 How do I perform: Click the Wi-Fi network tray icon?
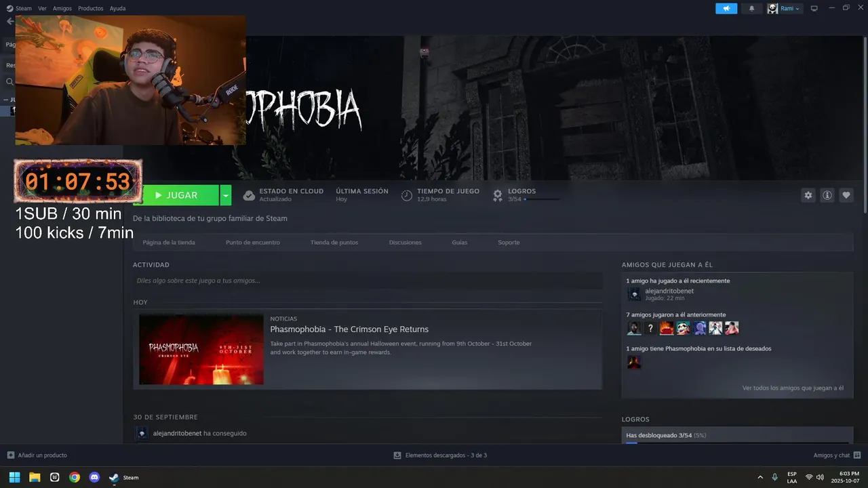pos(809,477)
